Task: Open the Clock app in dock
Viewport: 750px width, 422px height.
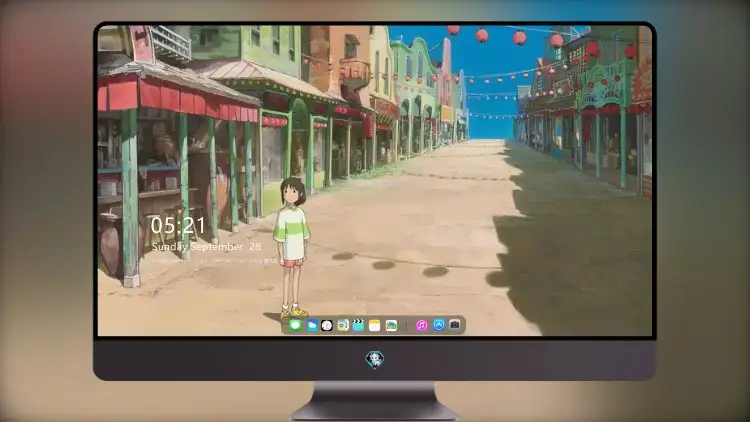Action: point(327,325)
